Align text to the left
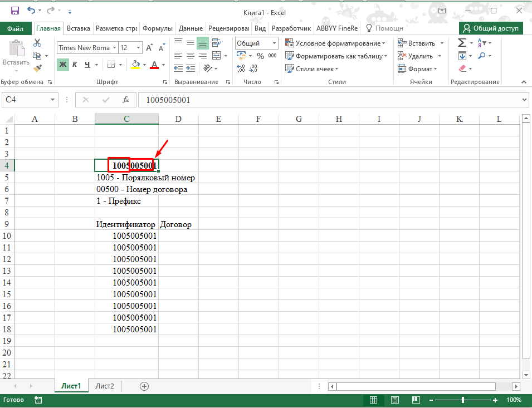The width and height of the screenshot is (532, 408). tap(178, 56)
